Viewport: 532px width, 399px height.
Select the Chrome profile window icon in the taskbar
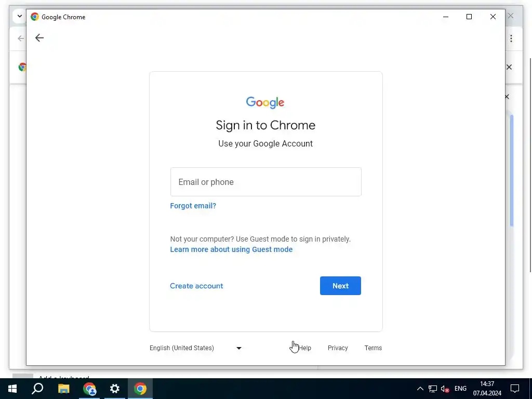pos(89,389)
